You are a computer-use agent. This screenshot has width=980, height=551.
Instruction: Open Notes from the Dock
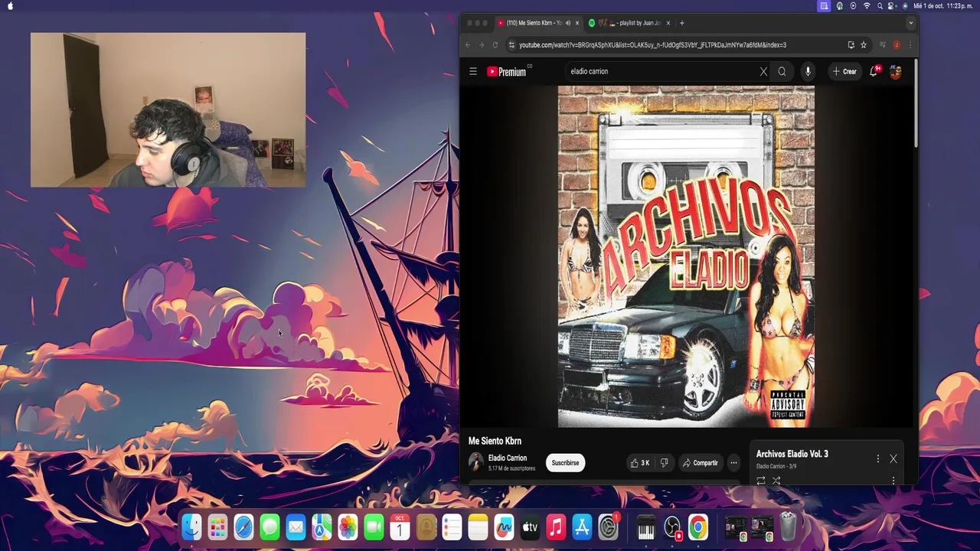point(478,527)
